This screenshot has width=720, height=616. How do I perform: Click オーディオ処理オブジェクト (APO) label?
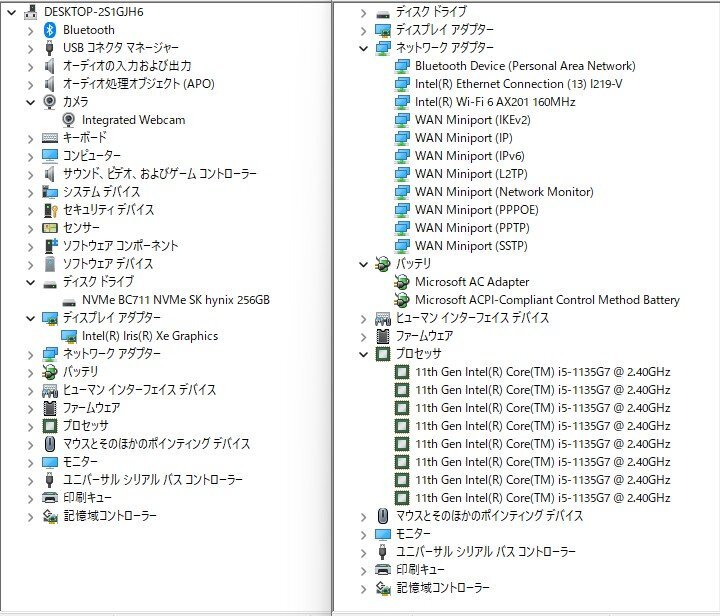tap(139, 84)
